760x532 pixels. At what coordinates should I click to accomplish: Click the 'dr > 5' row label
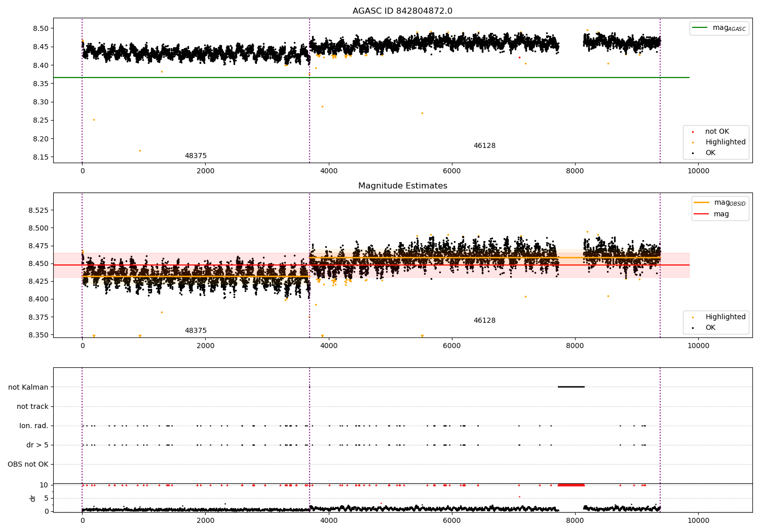click(37, 445)
